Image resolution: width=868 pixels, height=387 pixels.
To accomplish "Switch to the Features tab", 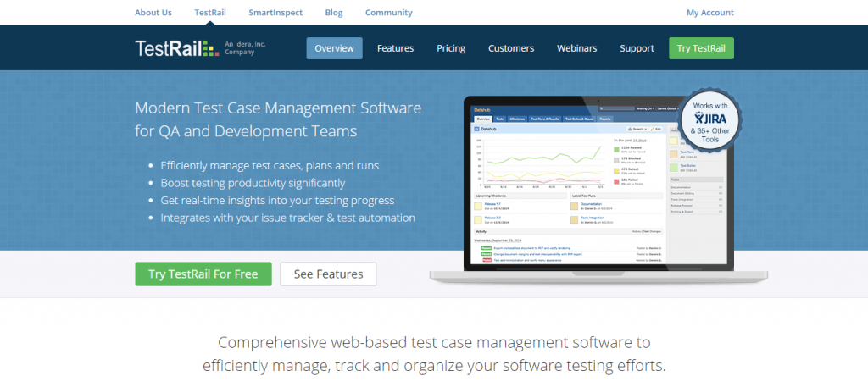I will tap(395, 48).
